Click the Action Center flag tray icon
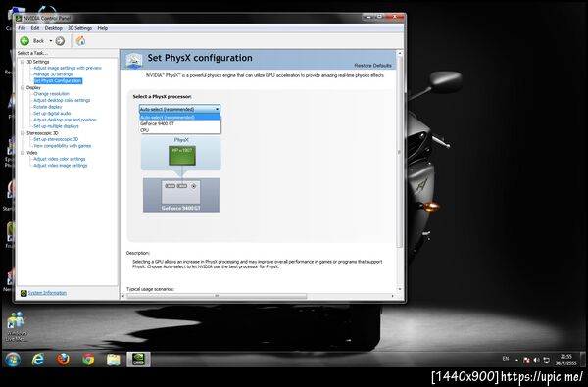This screenshot has height=387, width=588. click(x=526, y=360)
